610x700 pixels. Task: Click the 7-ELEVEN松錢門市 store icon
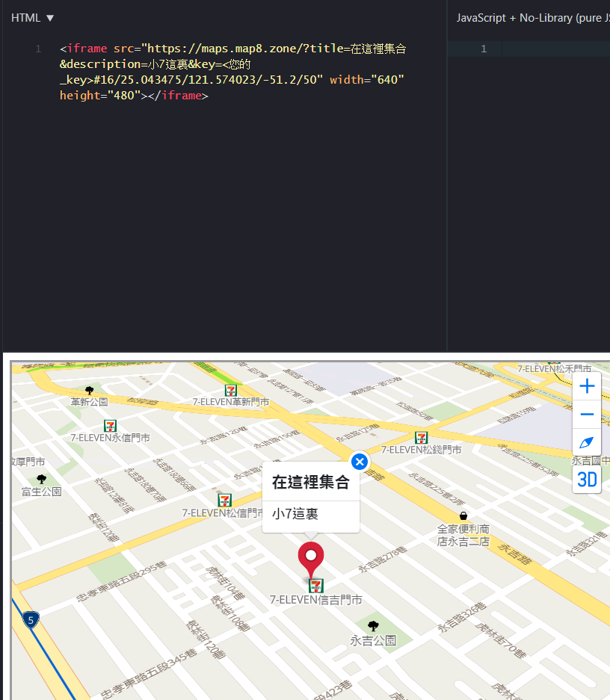pyautogui.click(x=422, y=438)
